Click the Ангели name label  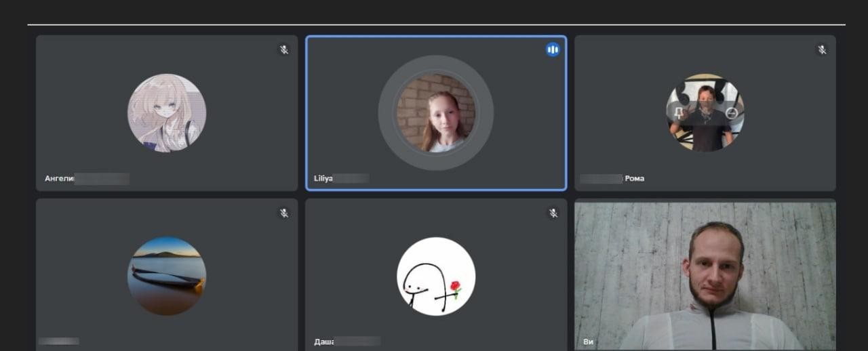[x=60, y=179]
